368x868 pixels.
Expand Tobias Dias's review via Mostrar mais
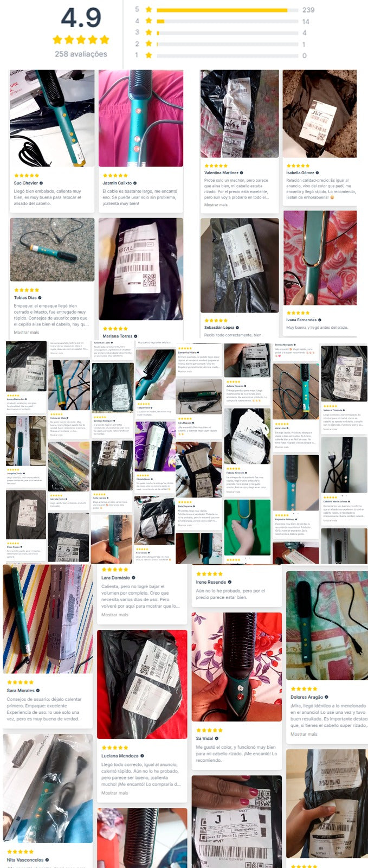tap(26, 333)
